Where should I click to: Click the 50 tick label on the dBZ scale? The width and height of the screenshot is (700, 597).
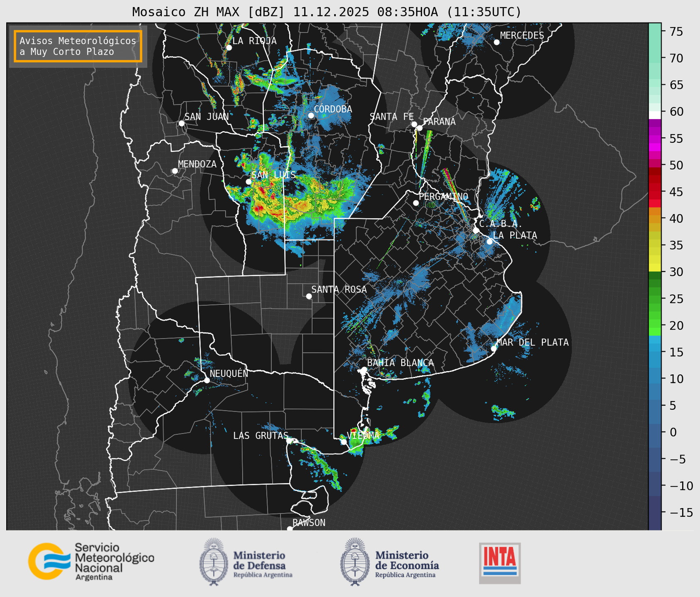click(676, 165)
